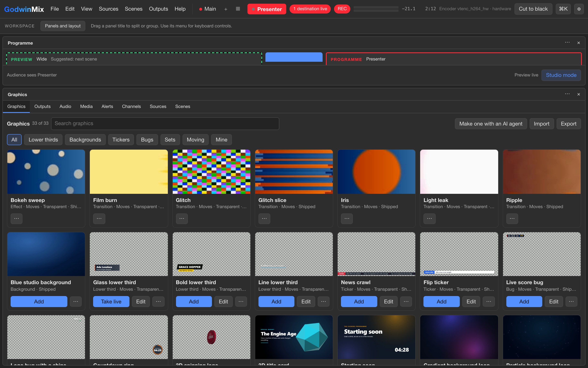This screenshot has width=588, height=368.
Task: Open more options for Glass lower third
Action: coord(158,302)
